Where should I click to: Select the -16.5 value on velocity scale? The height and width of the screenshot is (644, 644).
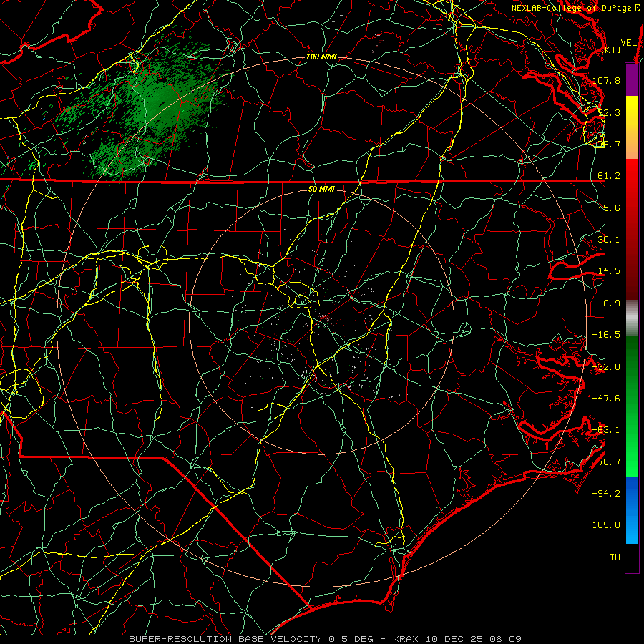tap(606, 335)
